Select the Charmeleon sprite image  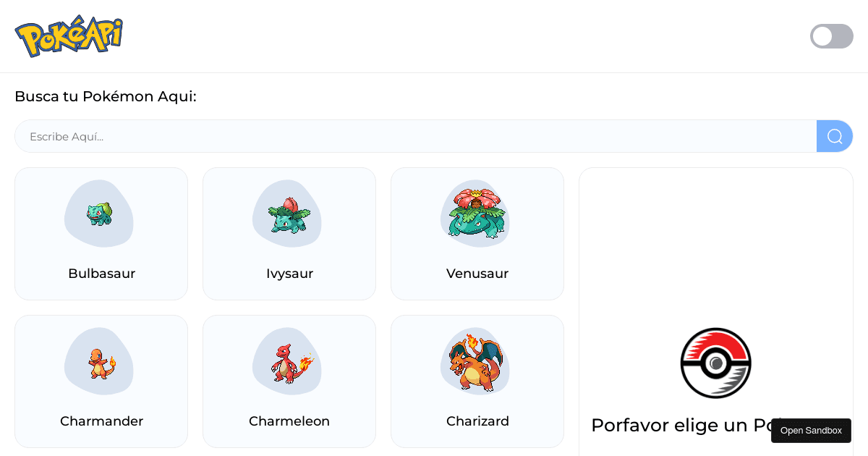pyautogui.click(x=287, y=361)
